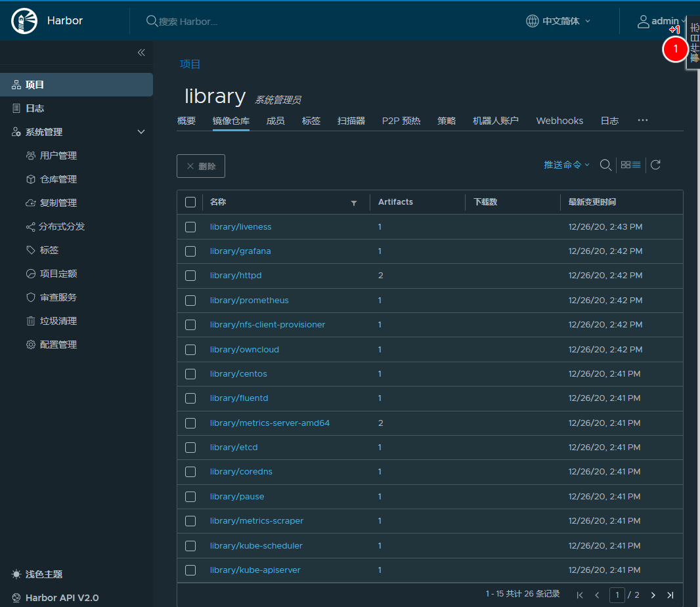Open the 概要 summary tab
Screen dimensions: 700x607
point(186,121)
